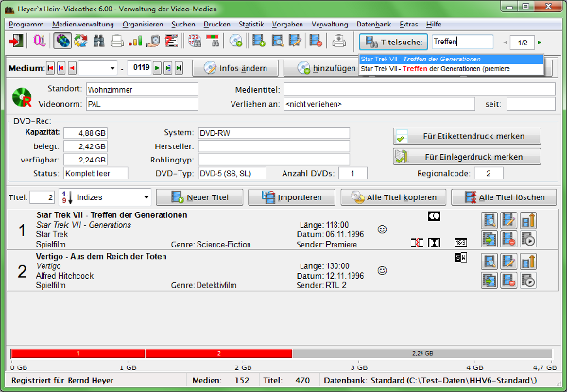
Task: Click the play film icon for Star Trek VII
Action: [x=527, y=239]
